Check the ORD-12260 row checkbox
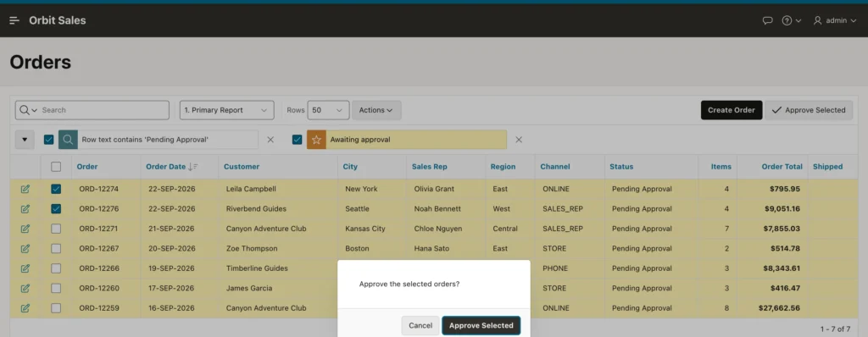Viewport: 868px width, 337px height. (x=56, y=288)
